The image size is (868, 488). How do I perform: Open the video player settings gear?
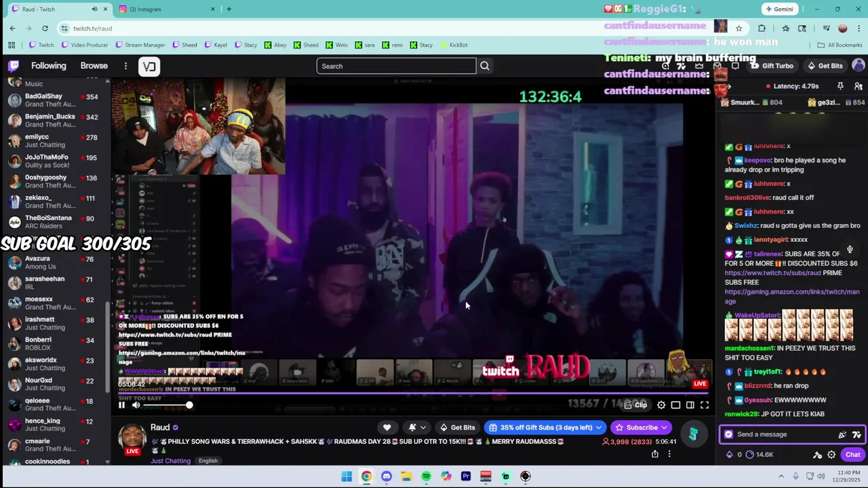pos(661,405)
